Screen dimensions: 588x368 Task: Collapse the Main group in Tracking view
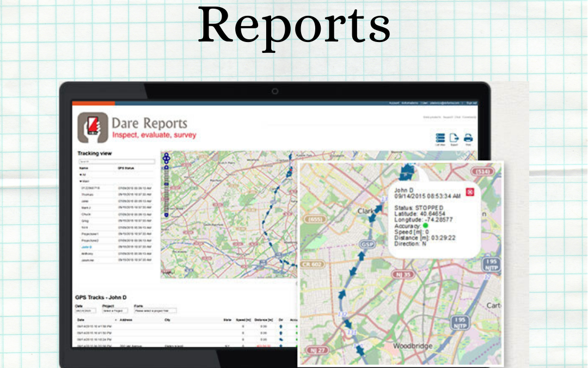click(x=82, y=181)
